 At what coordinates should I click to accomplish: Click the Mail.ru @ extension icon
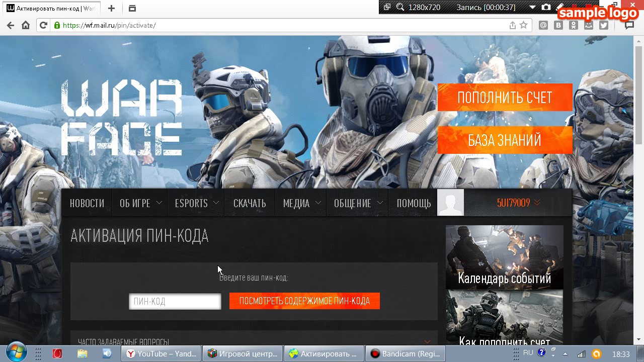(543, 25)
